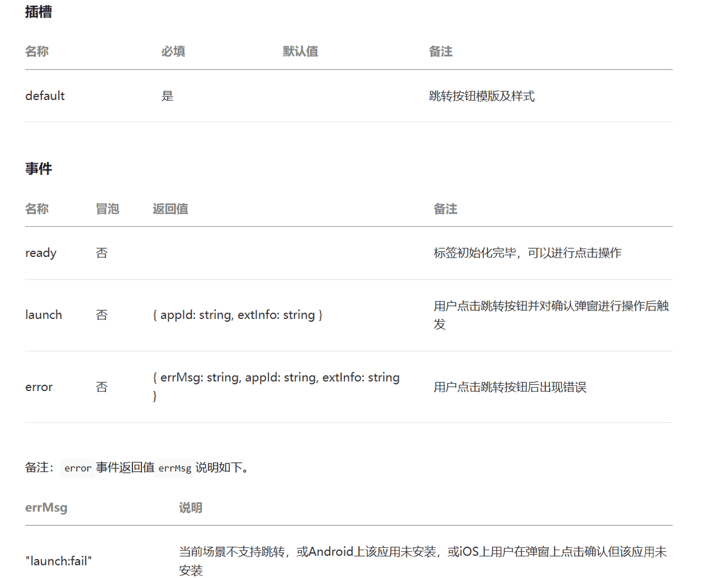728x578 pixels.
Task: Click the 插槽 section heading
Action: point(37,12)
